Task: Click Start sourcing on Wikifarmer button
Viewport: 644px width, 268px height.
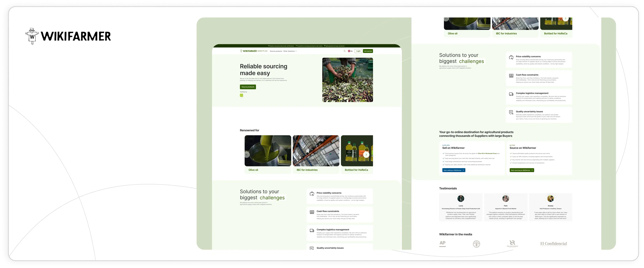Action: [x=522, y=170]
